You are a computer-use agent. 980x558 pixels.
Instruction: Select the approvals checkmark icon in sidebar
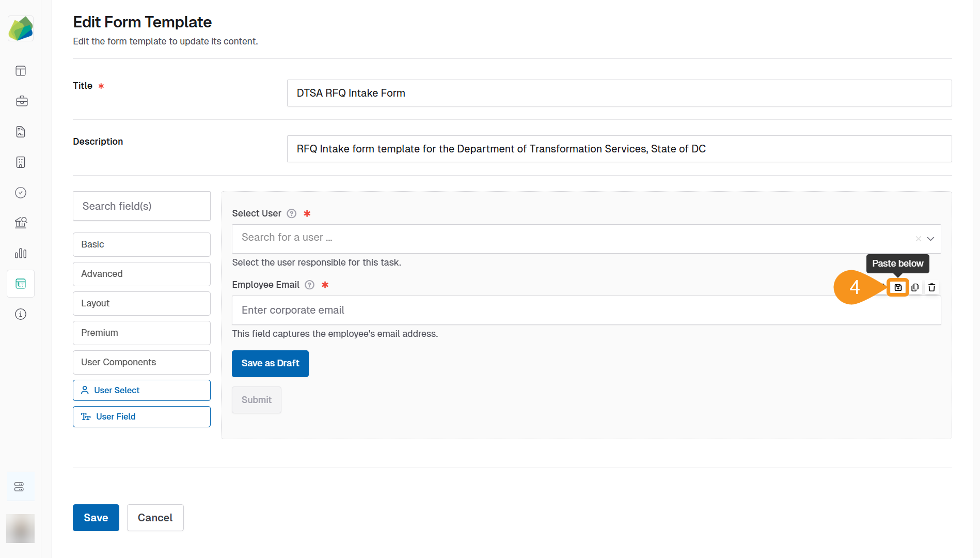click(20, 193)
